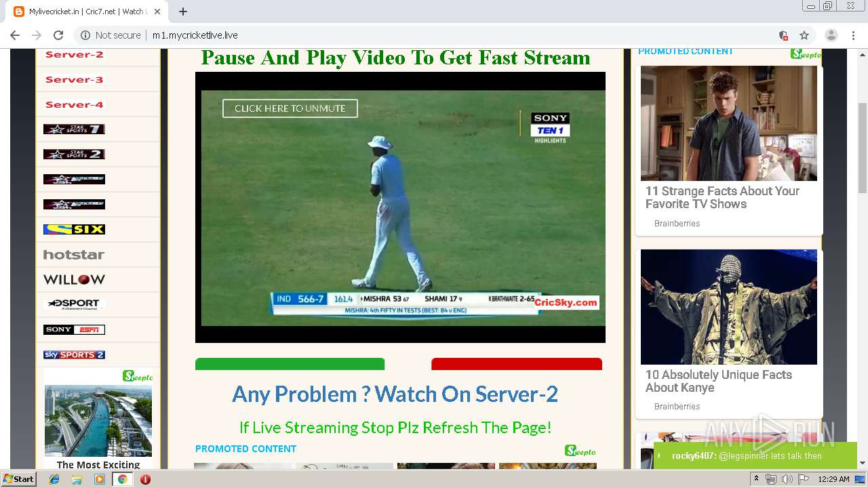Open a new browser tab
The image size is (868, 488).
coord(182,12)
